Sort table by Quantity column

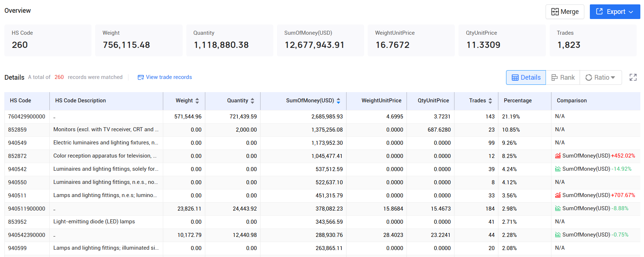coord(252,101)
